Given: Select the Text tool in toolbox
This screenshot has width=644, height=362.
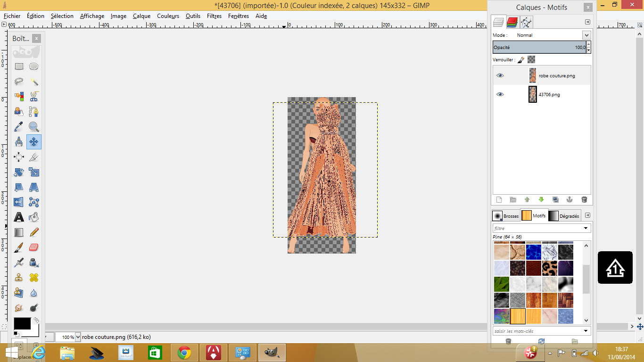Looking at the screenshot, I should 19,217.
